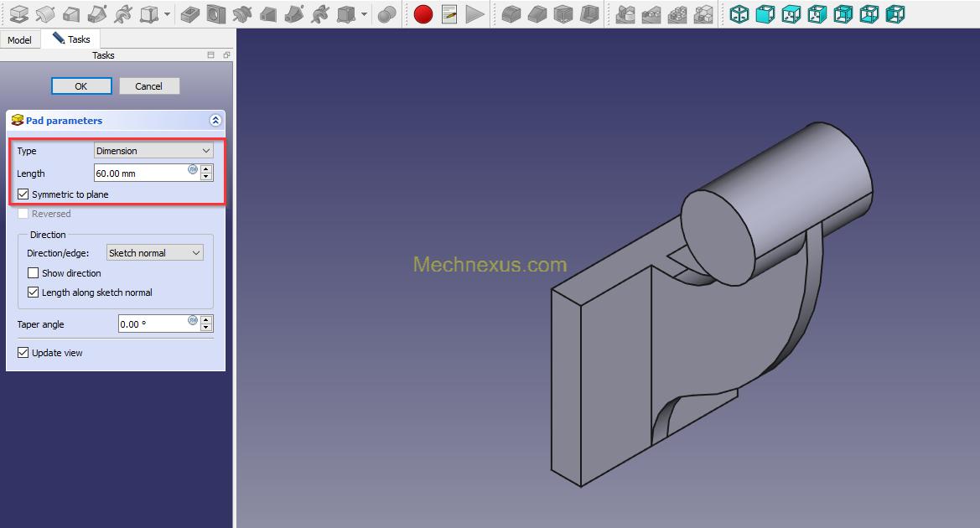Uncheck Symmetric to plane checkbox

tap(23, 194)
